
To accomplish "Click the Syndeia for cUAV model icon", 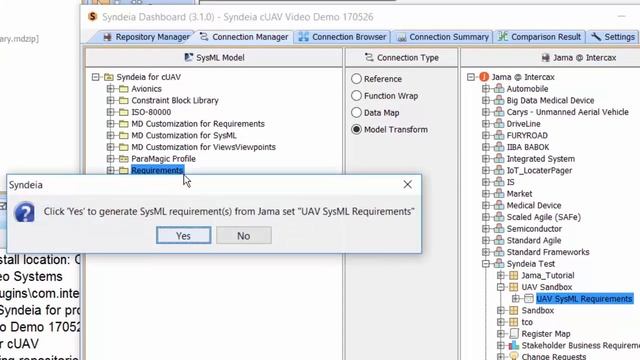I will tap(109, 77).
